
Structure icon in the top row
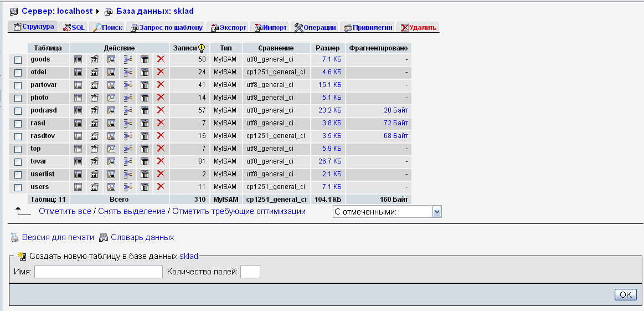click(95, 149)
